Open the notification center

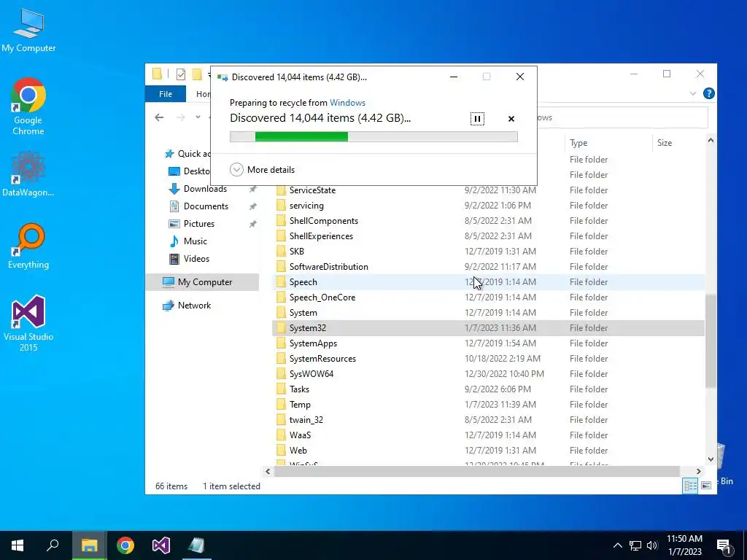(724, 545)
